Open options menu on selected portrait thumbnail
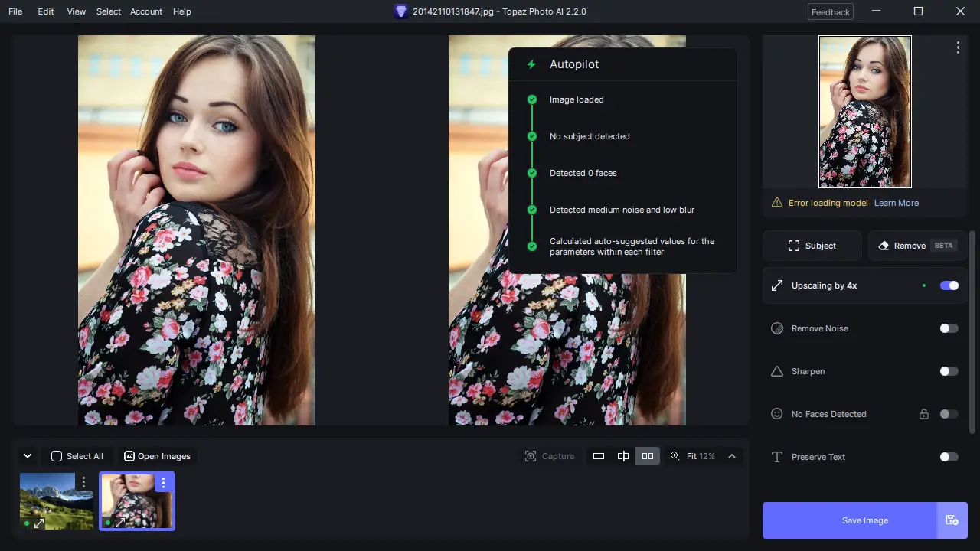Image resolution: width=980 pixels, height=551 pixels. tap(163, 483)
